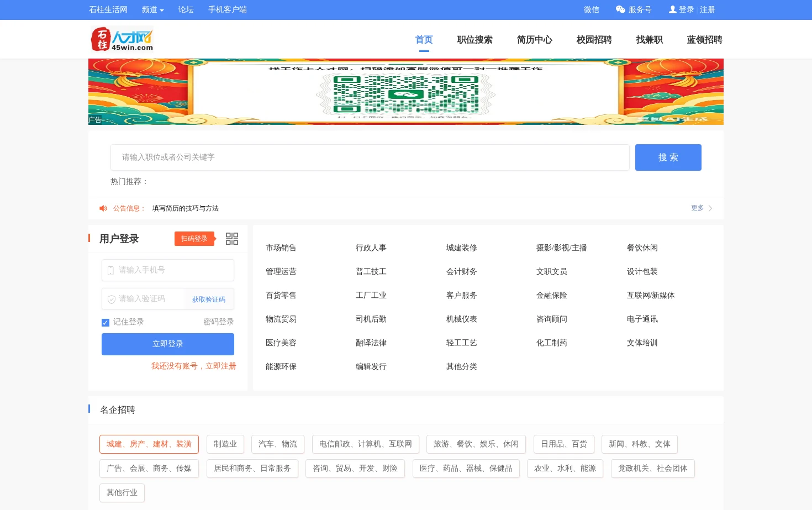Switch to 密码登录
Screen dimensions: 812x510
coord(218,322)
